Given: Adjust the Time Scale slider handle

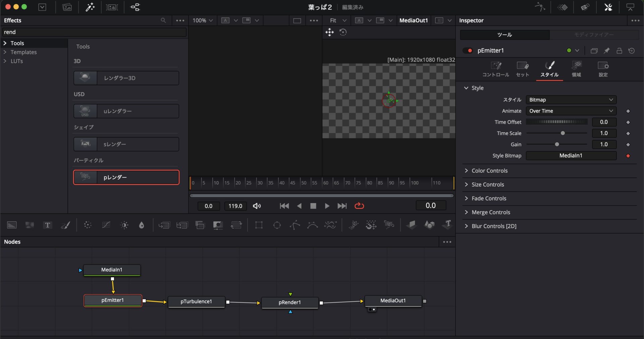Looking at the screenshot, I should click(563, 133).
